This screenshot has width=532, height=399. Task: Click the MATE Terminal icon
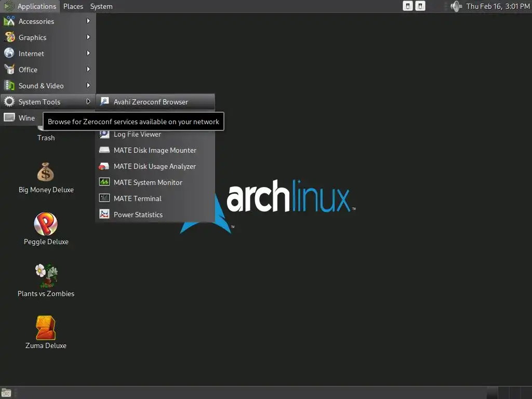[x=104, y=198]
